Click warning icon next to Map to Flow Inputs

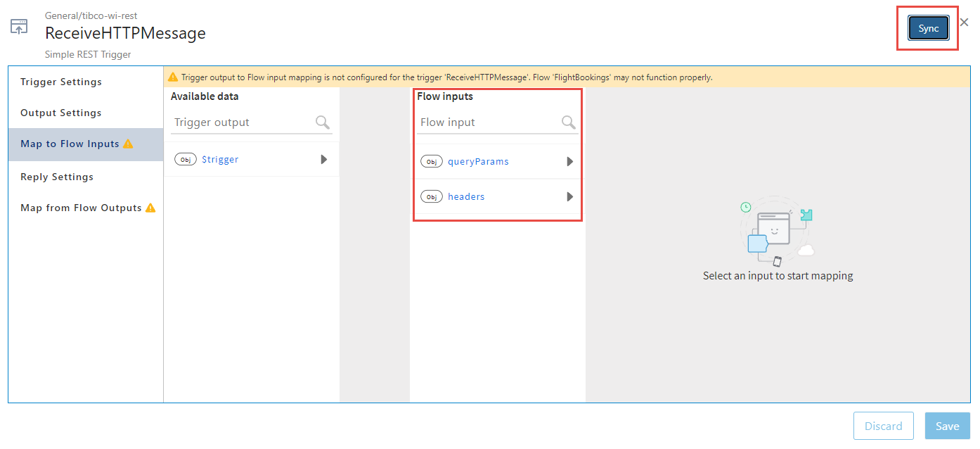click(128, 144)
